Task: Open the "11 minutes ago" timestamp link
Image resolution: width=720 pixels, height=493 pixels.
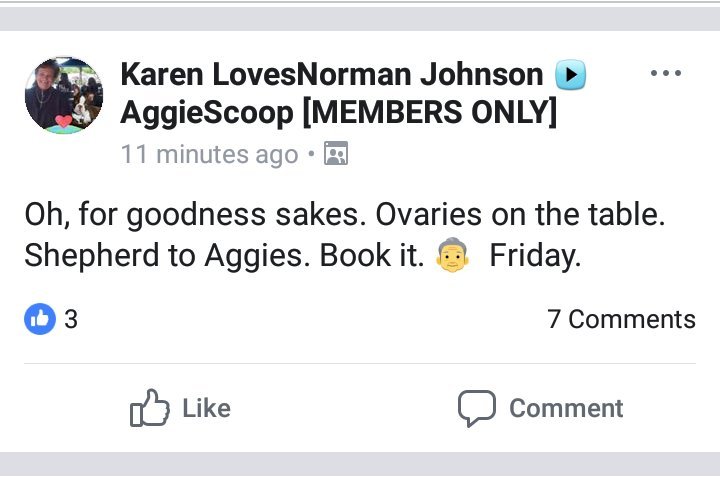Action: (209, 155)
